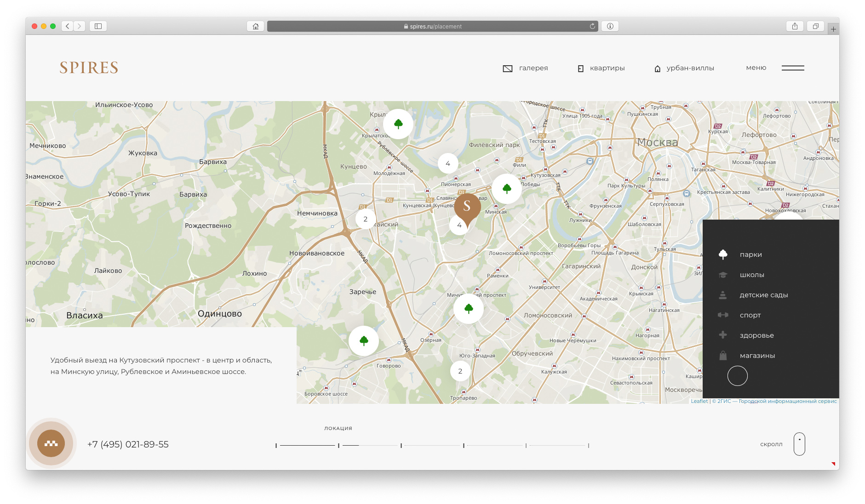Click the магазины shopping bag icon
Screen dimensions: 865x504
tap(723, 356)
